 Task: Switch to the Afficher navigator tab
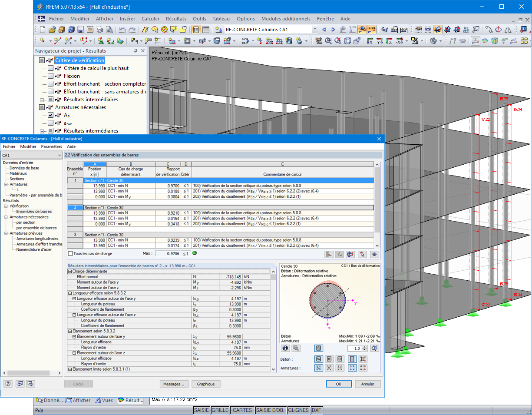click(79, 400)
